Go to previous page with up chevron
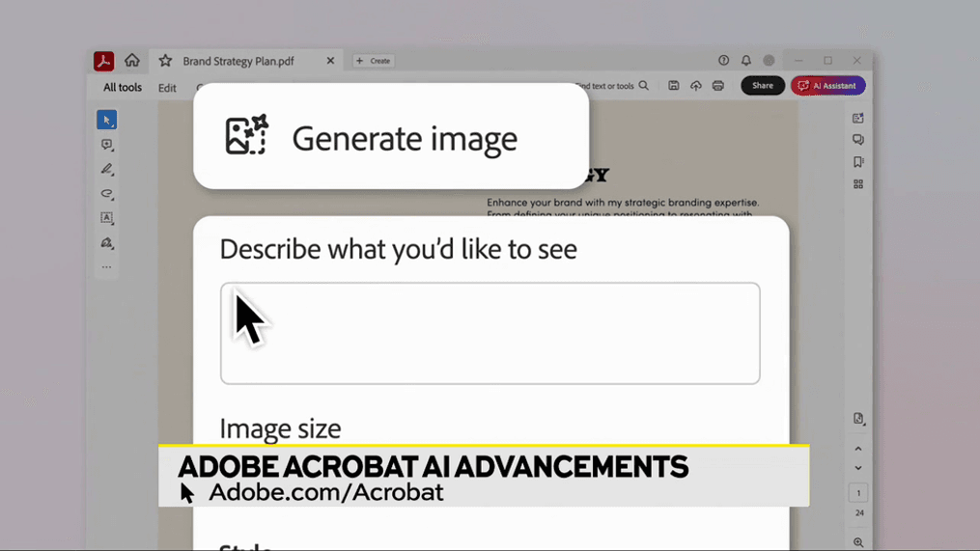Viewport: 980px width, 551px height. 858,449
